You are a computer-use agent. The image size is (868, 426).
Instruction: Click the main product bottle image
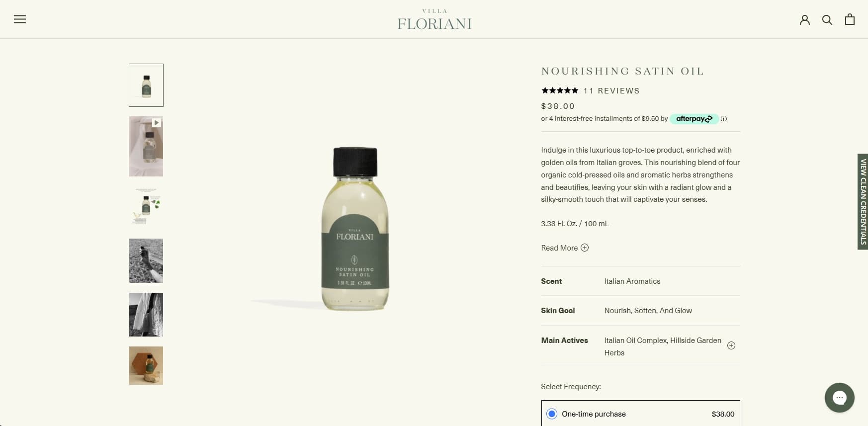[x=354, y=229]
